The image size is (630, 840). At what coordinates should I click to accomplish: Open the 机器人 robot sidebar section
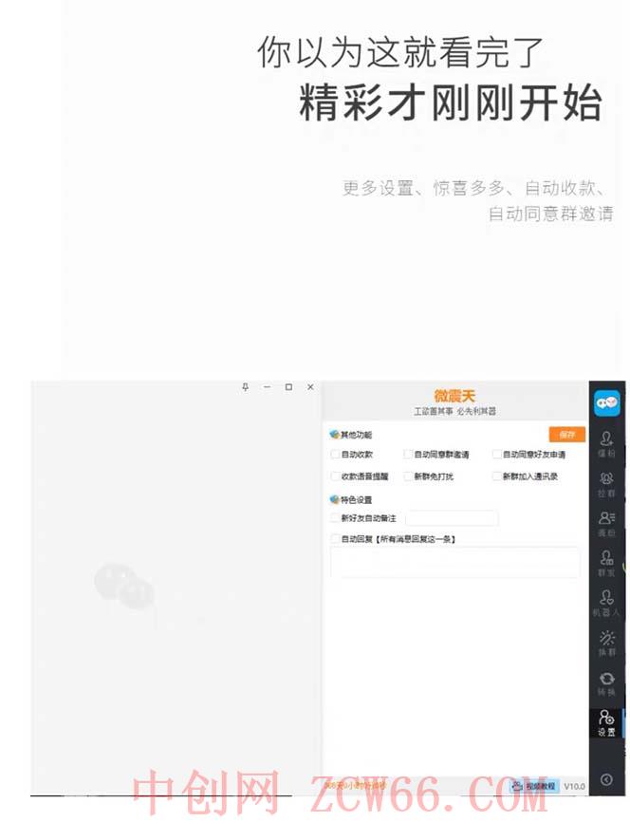coord(606,603)
